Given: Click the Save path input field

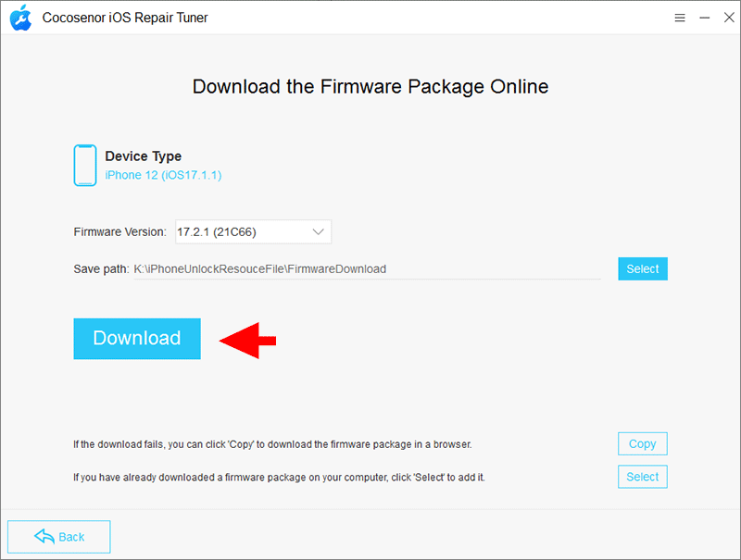Looking at the screenshot, I should (x=367, y=269).
